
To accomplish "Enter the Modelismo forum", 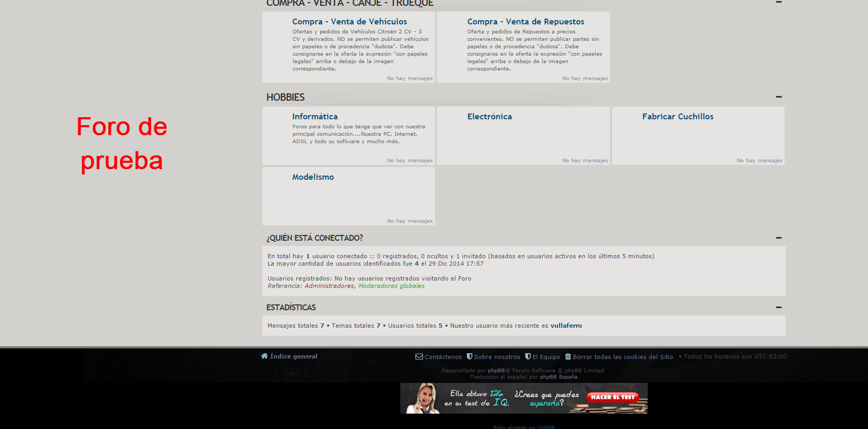I will click(x=313, y=177).
